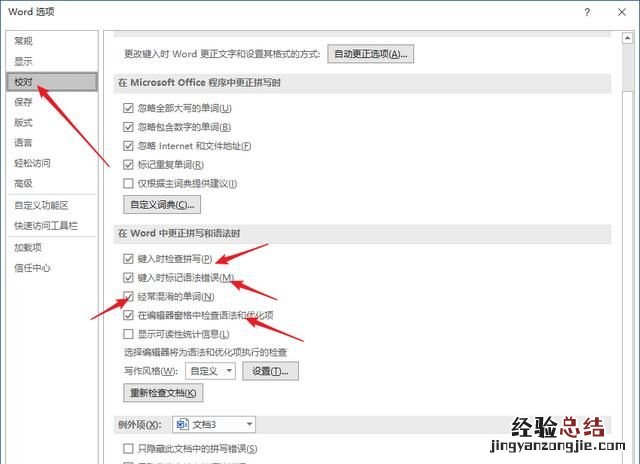
Task: Click the 在 Microsoft Office 程序中更正拼写时 heading
Action: [199, 82]
